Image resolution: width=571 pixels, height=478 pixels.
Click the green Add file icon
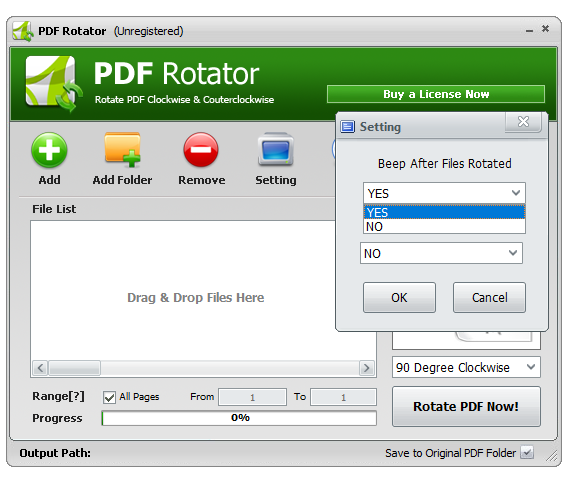pyautogui.click(x=49, y=150)
